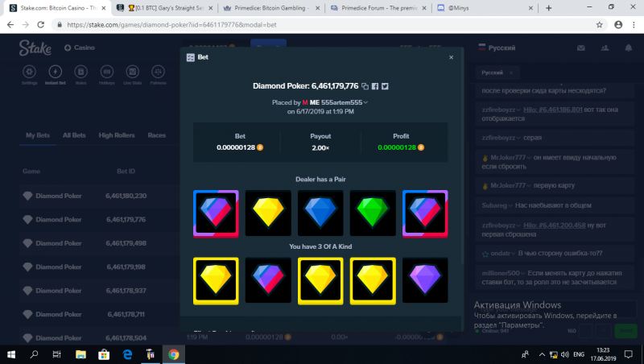Switch to All Bets tab

tap(74, 135)
